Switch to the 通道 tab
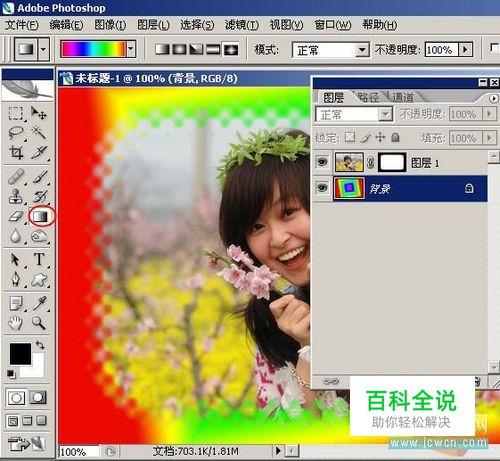 click(403, 97)
